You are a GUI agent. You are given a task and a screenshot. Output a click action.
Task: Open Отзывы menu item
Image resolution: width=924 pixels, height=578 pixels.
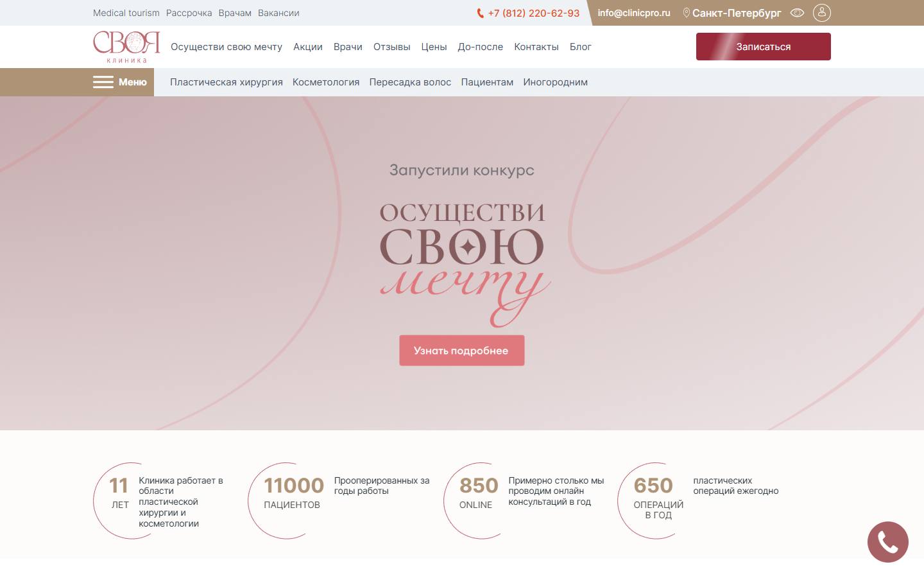[391, 47]
